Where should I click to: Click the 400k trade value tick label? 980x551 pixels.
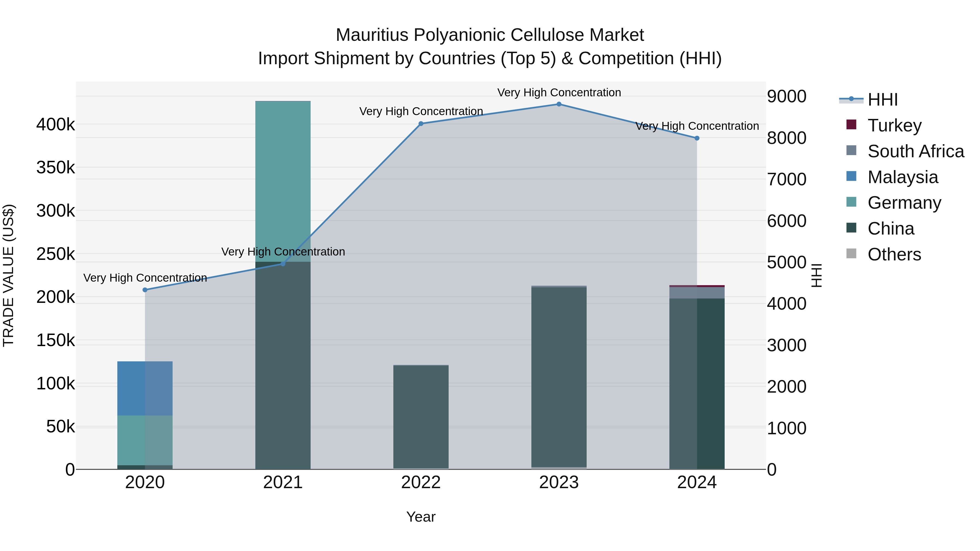pos(56,124)
